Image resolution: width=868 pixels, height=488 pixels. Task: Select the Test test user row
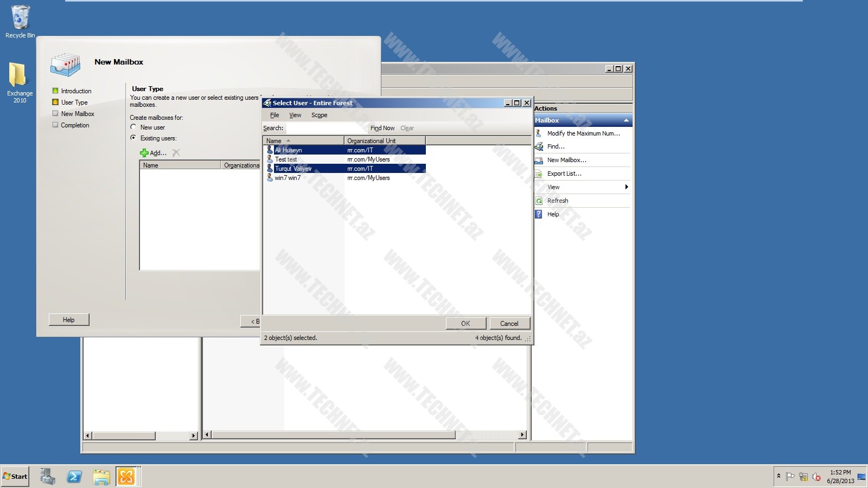pos(286,159)
